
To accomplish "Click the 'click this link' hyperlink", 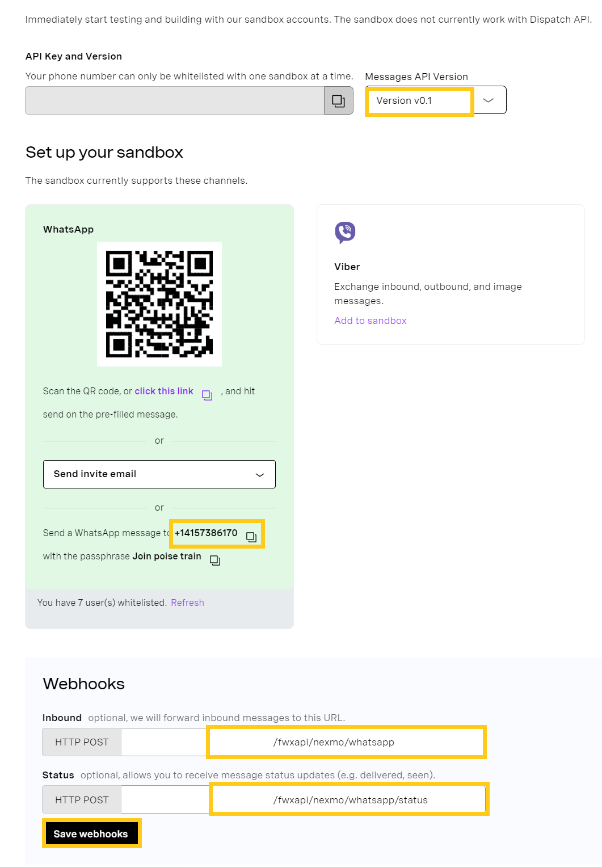I will pos(164,391).
